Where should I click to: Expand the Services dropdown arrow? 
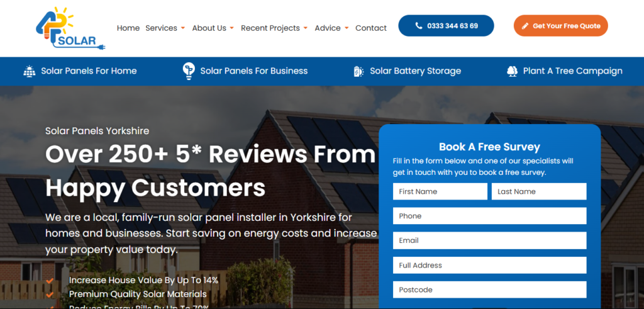coord(183,28)
